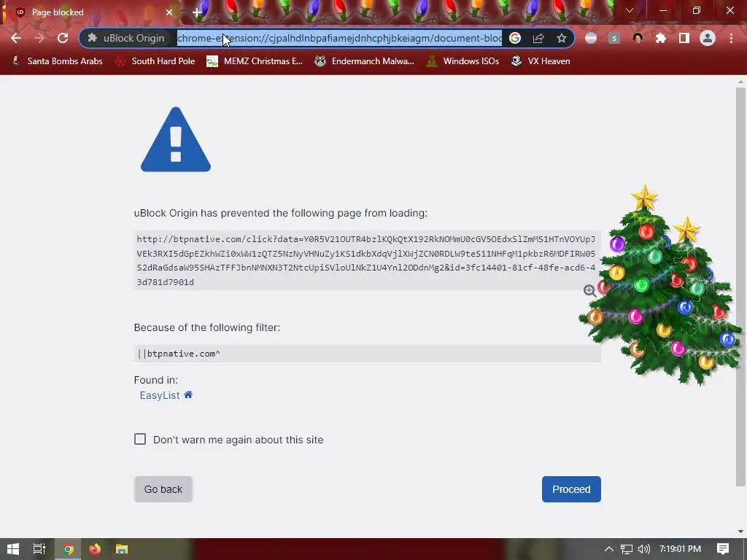747x560 pixels.
Task: Launch Firefox from the taskbar
Action: pyautogui.click(x=95, y=549)
